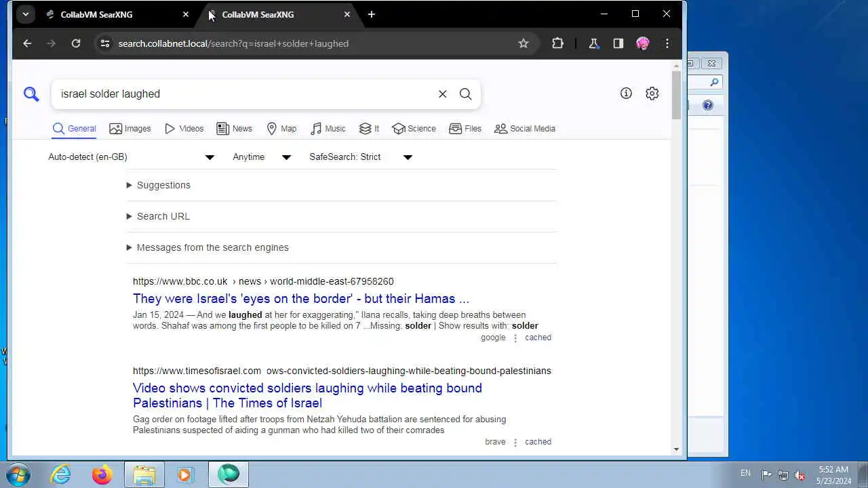Submit search with magnifier button
The width and height of the screenshot is (868, 488).
point(465,94)
